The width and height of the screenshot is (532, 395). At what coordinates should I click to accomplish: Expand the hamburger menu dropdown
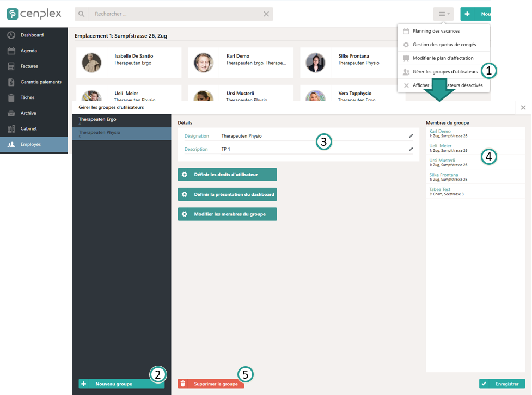(x=443, y=14)
